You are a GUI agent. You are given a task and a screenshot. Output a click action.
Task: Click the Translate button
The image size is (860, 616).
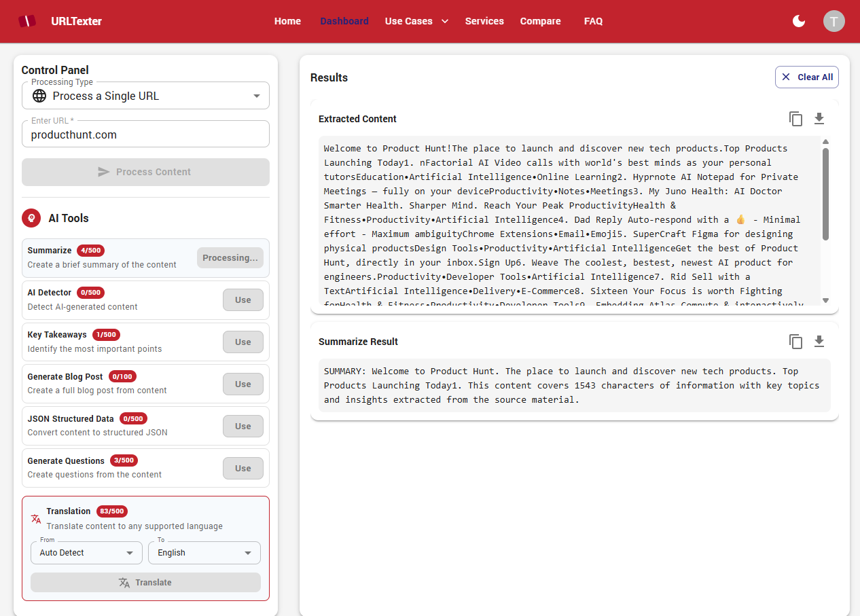click(145, 583)
